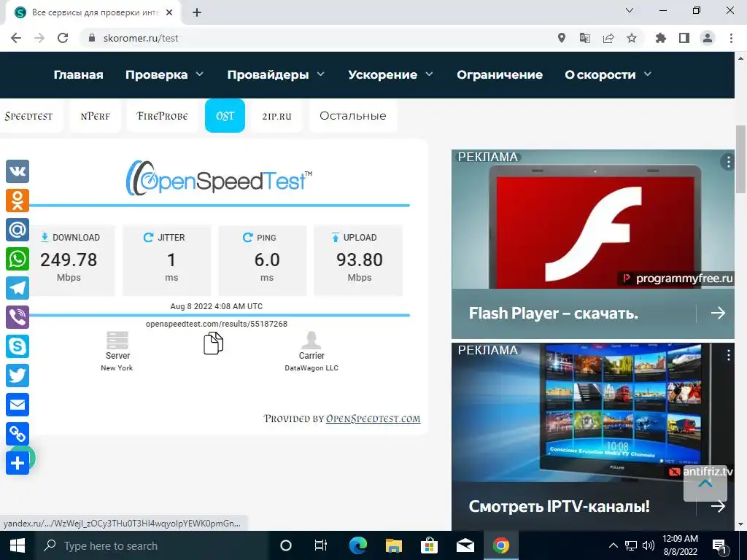The image size is (747, 560).
Task: Open Task View on taskbar
Action: (321, 545)
